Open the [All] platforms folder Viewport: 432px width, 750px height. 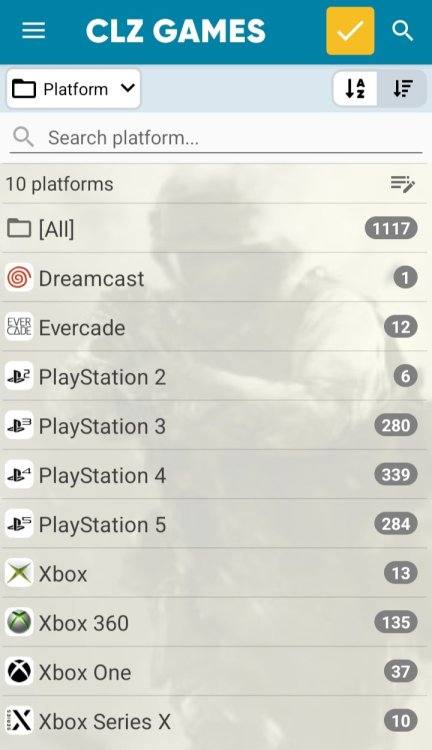coord(215,228)
